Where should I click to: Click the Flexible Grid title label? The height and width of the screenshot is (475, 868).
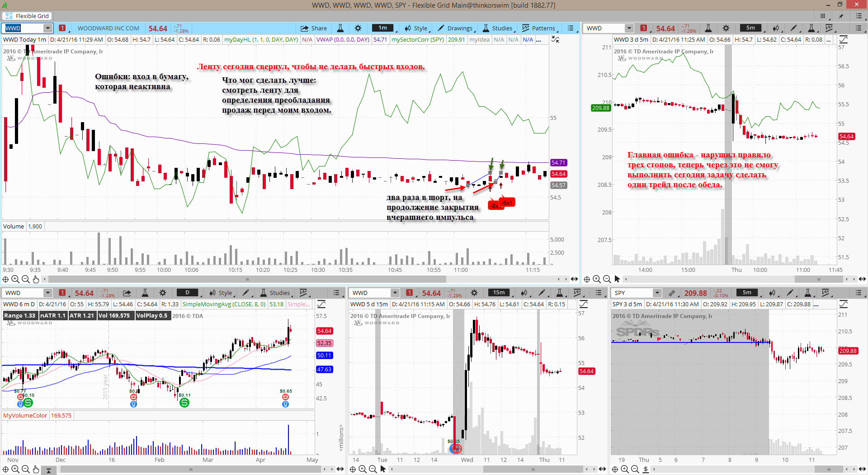coord(32,16)
